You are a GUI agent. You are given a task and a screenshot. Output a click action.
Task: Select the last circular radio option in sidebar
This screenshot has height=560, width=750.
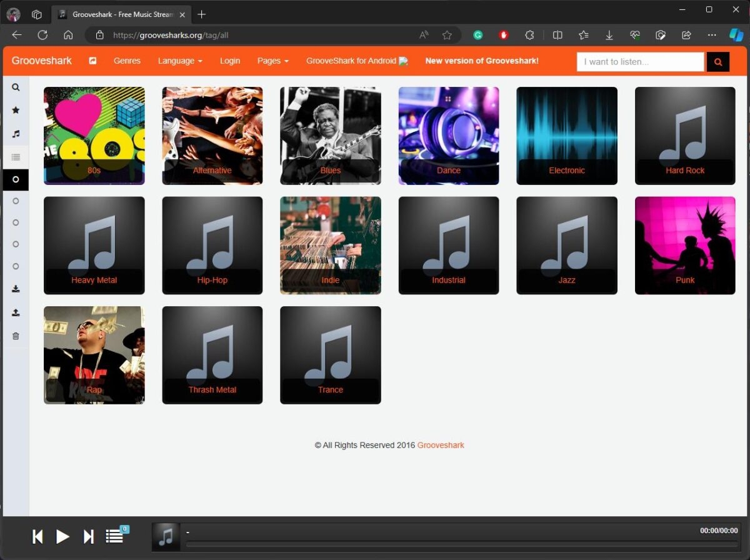(x=16, y=266)
